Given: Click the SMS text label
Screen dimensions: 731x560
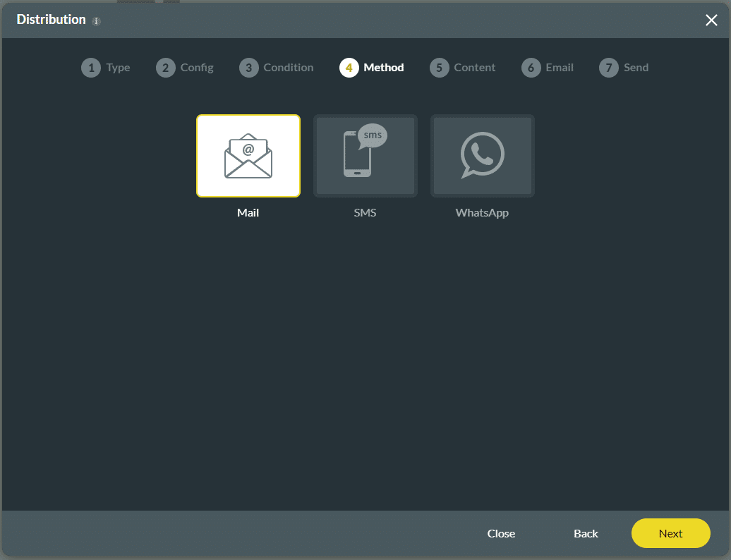Looking at the screenshot, I should [365, 212].
